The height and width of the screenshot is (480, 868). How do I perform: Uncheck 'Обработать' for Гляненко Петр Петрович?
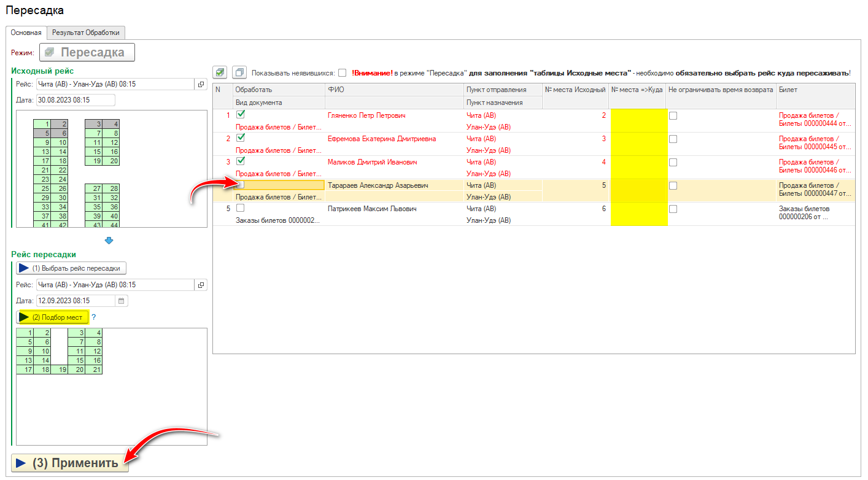[x=241, y=115]
